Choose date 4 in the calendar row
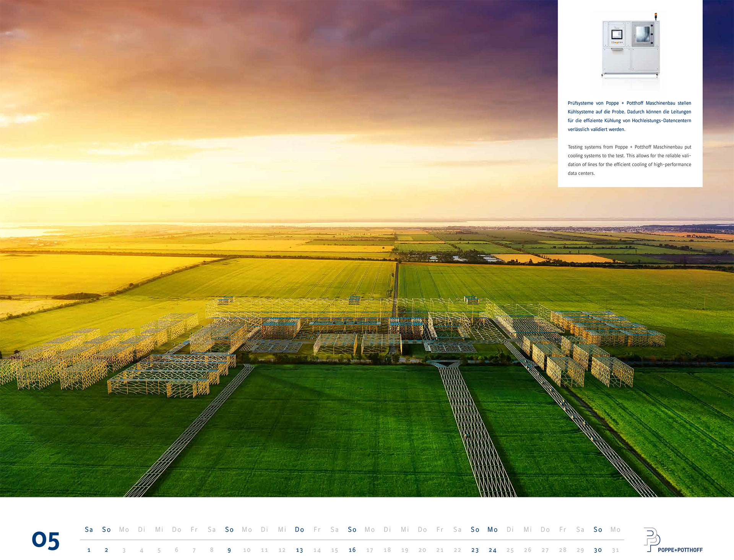The width and height of the screenshot is (734, 560). (141, 550)
